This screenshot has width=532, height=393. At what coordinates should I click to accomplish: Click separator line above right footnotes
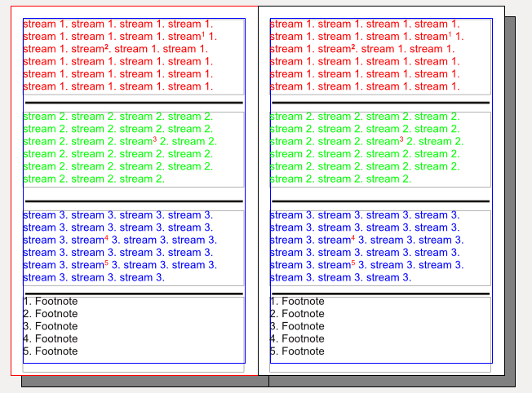(x=380, y=294)
